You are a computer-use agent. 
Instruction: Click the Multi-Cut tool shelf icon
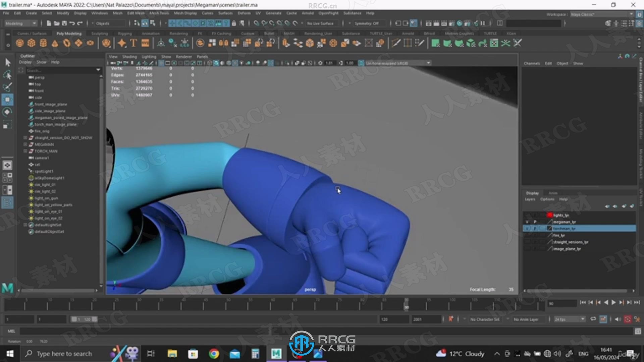396,43
